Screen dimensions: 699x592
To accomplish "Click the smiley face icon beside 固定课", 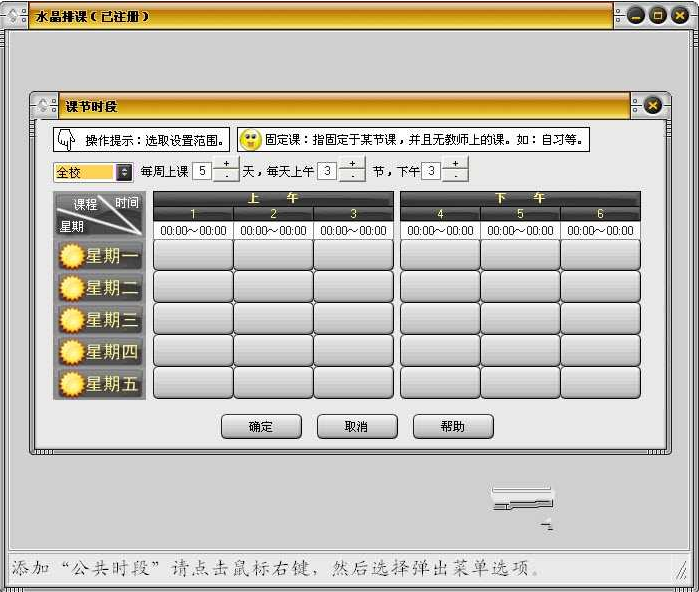I will pyautogui.click(x=250, y=140).
